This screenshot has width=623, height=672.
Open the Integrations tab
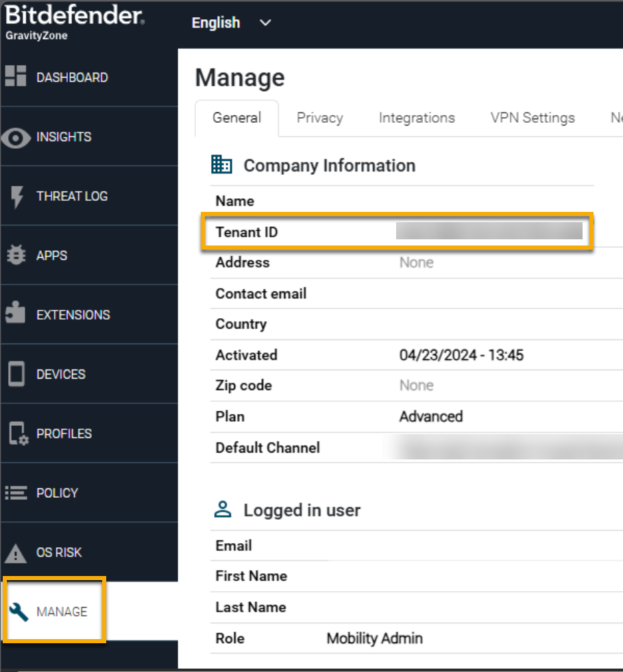pyautogui.click(x=417, y=118)
